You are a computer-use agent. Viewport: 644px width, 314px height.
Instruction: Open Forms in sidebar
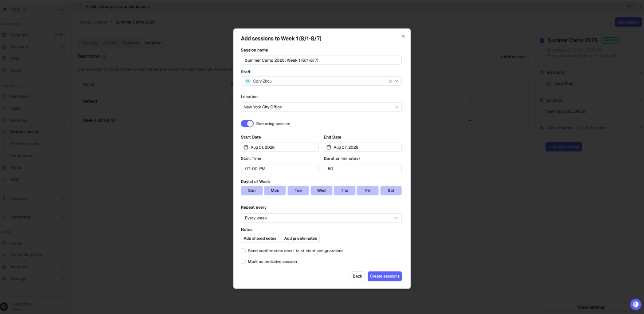[x=16, y=243]
